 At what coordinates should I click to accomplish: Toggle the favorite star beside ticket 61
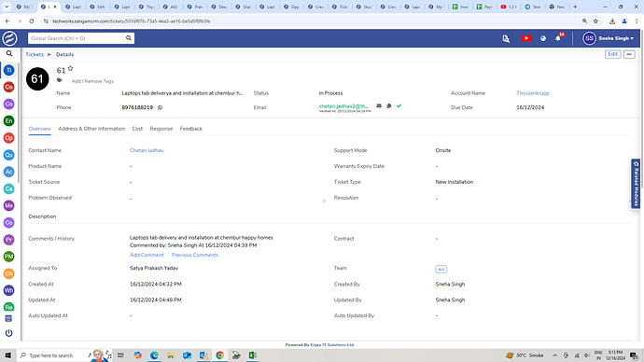[x=70, y=68]
